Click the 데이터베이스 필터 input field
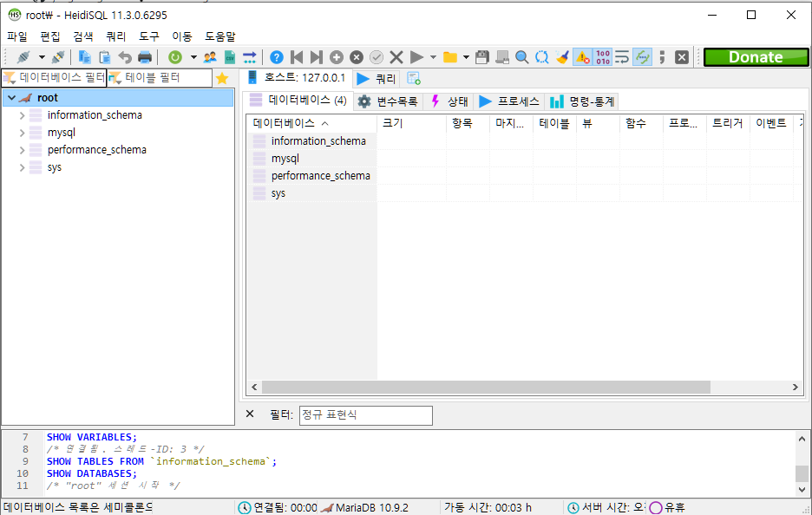The image size is (812, 515). click(x=54, y=78)
